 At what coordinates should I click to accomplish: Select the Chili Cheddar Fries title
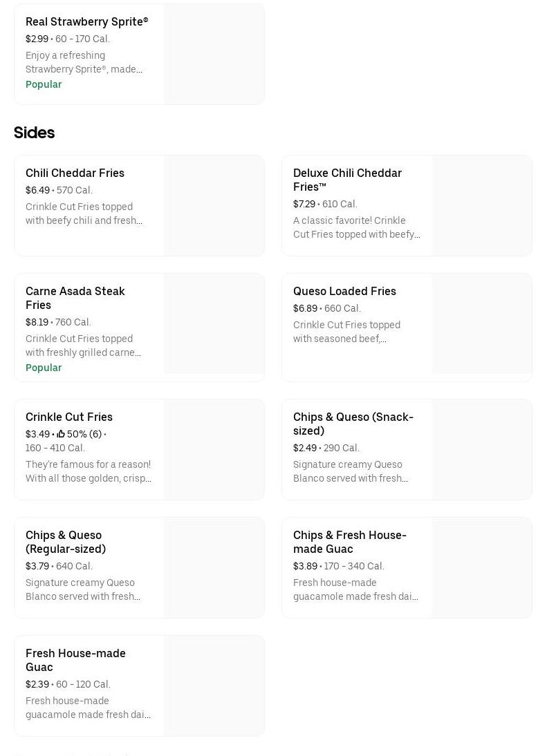[75, 173]
